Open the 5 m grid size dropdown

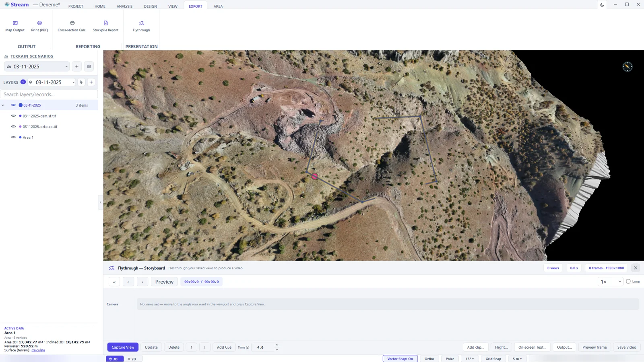517,359
